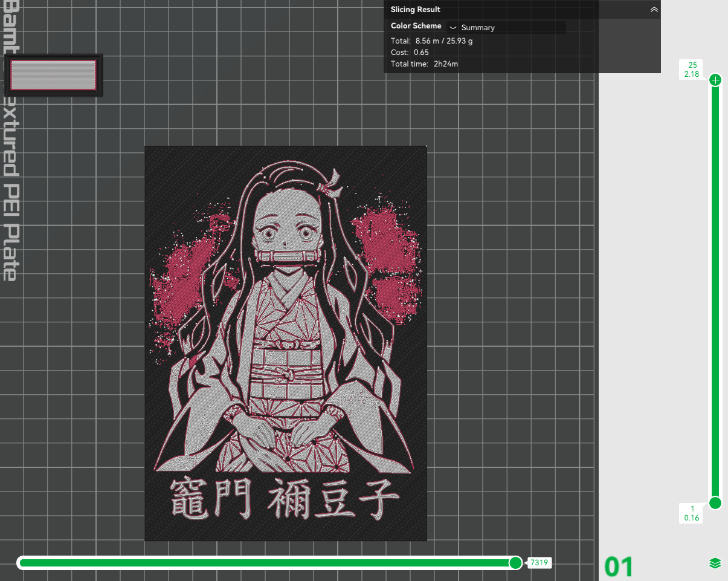
Task: Open the Color Scheme Summary dropdown
Action: coord(506,27)
